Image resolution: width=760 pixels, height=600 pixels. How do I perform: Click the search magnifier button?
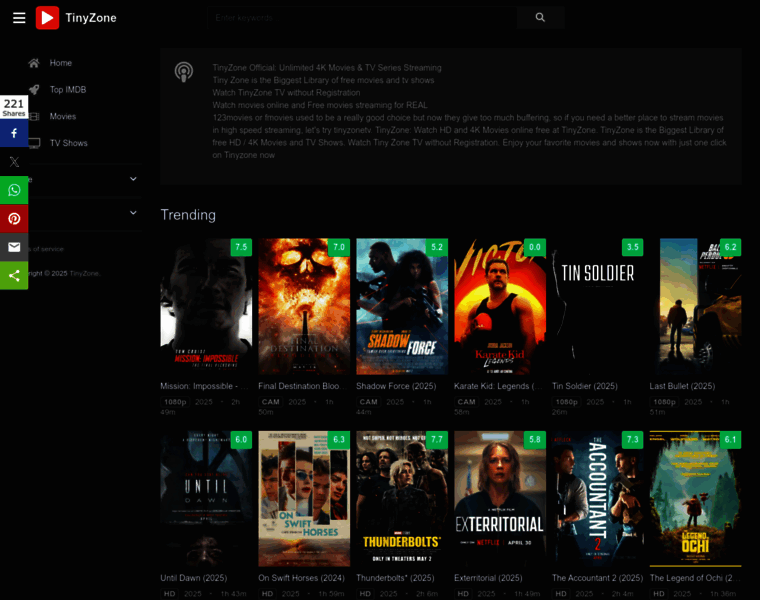coord(540,18)
